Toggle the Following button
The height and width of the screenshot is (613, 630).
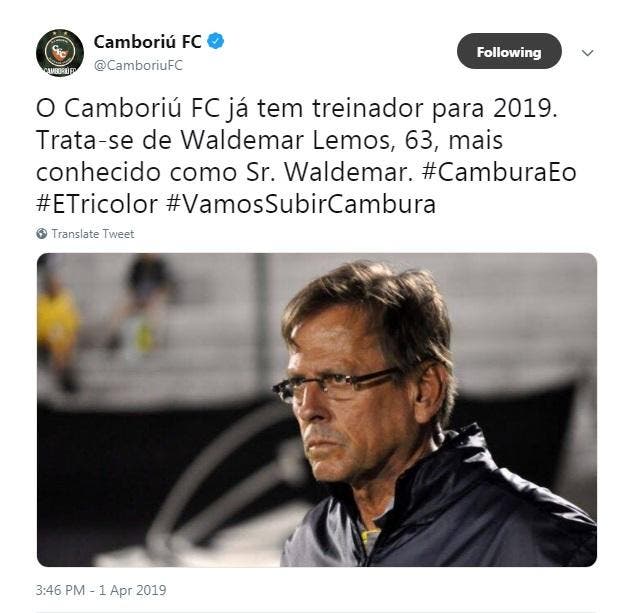pyautogui.click(x=509, y=51)
